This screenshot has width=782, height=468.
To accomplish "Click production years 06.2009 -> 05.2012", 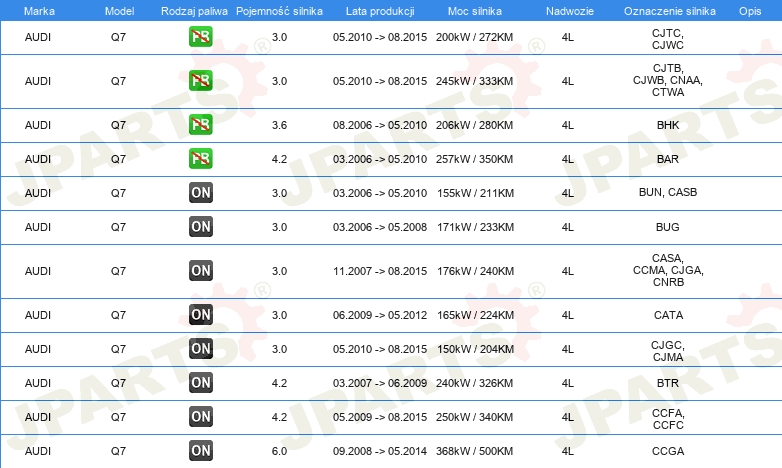I will [380, 315].
